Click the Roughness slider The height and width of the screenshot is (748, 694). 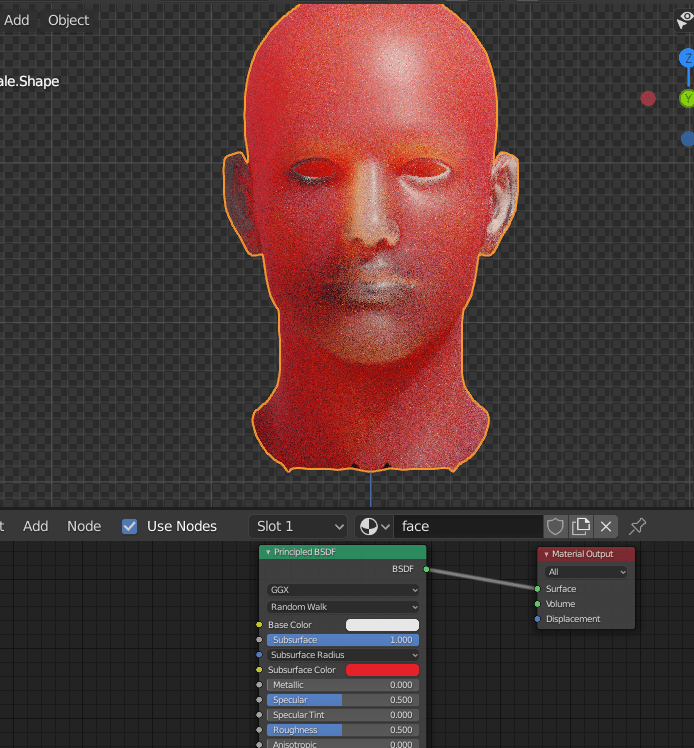pyautogui.click(x=343, y=730)
